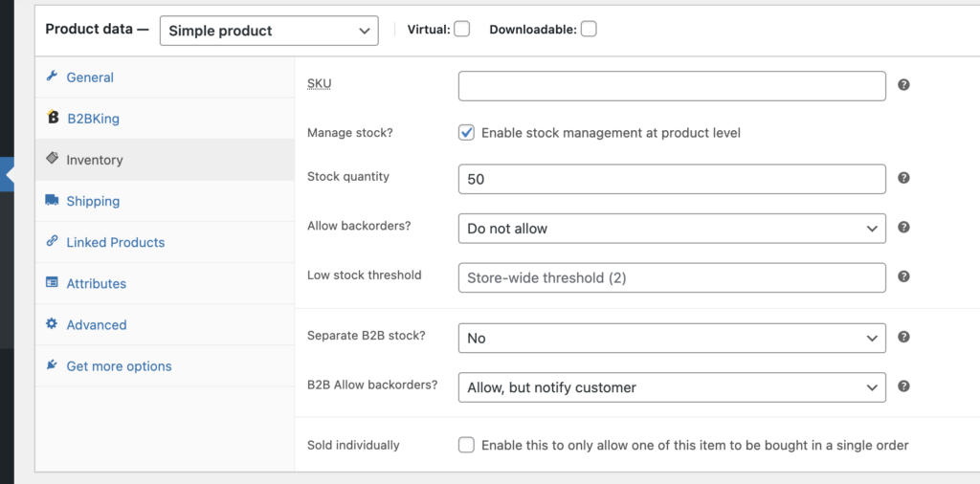This screenshot has width=980, height=484.
Task: Click the help icon for Stock quantity
Action: 903,178
